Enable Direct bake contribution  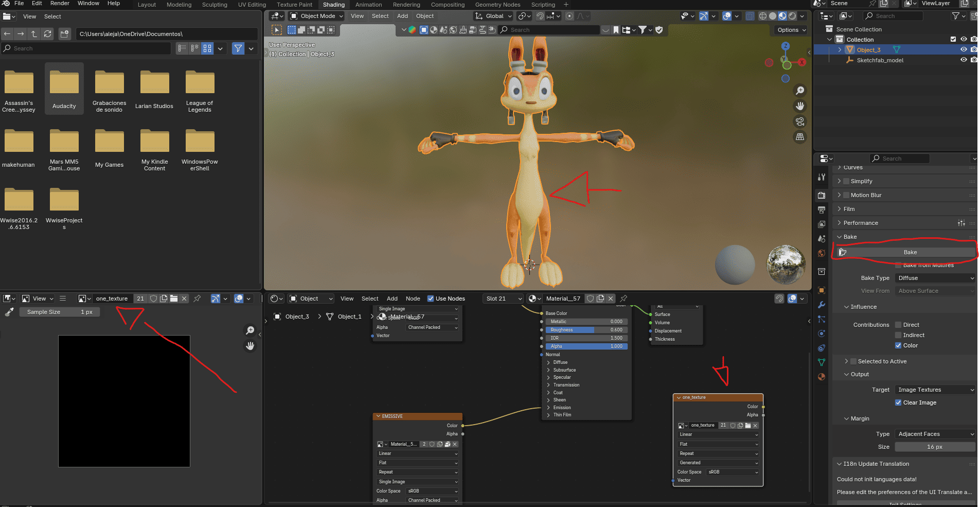(898, 325)
